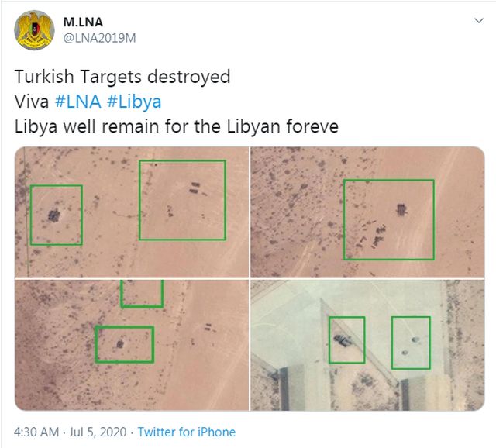Click the large green box in top-left photo
Viewport: 496px width, 448px height.
click(x=183, y=200)
